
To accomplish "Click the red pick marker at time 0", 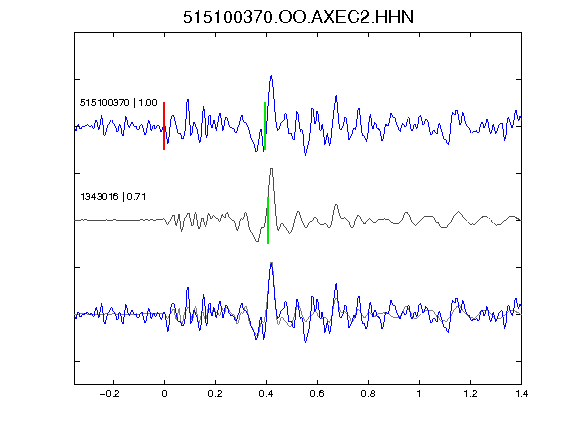I will click(164, 126).
